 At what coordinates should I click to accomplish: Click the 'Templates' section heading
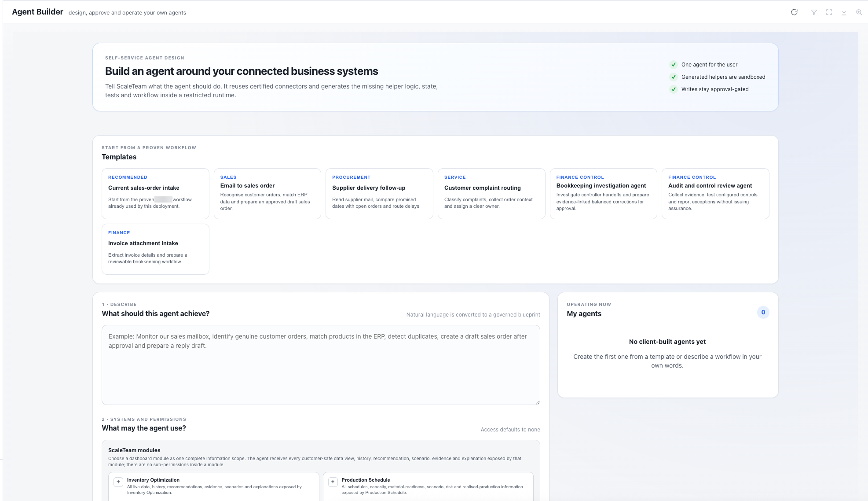[119, 157]
